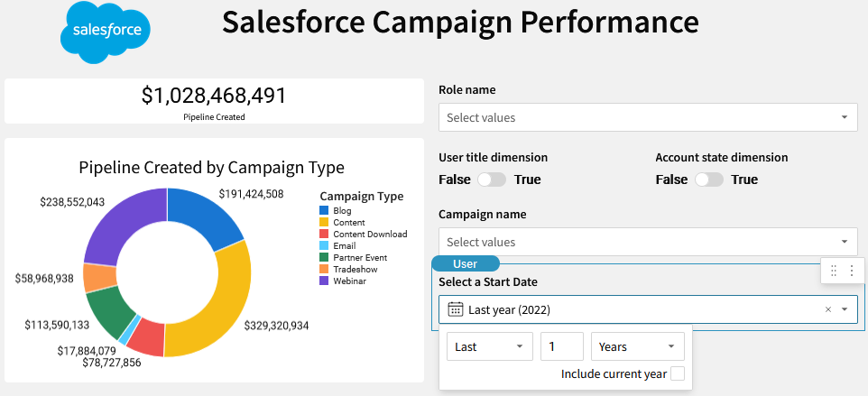The height and width of the screenshot is (396, 868).
Task: Click the yellow Content legend swatch
Action: click(x=325, y=222)
